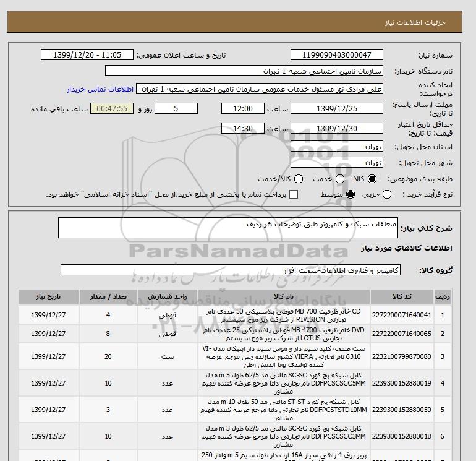Click the validity time field 14:30
This screenshot has height=461, width=476.
click(x=243, y=128)
